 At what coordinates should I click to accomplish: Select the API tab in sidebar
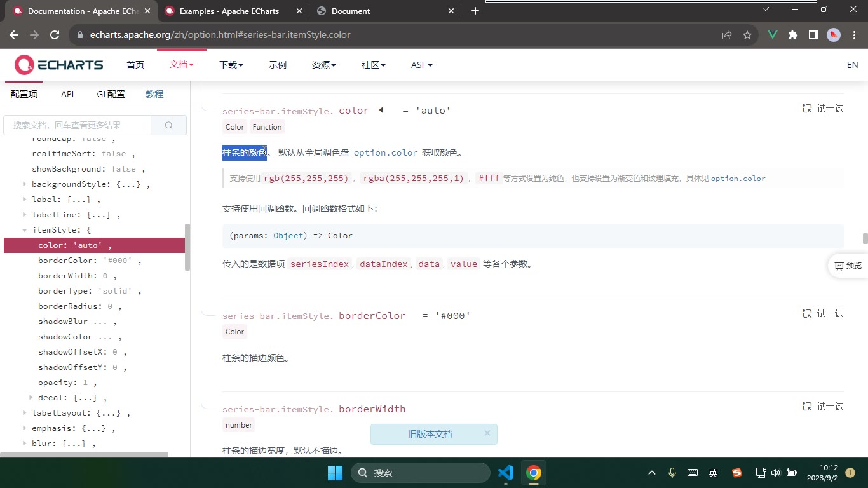click(x=67, y=94)
